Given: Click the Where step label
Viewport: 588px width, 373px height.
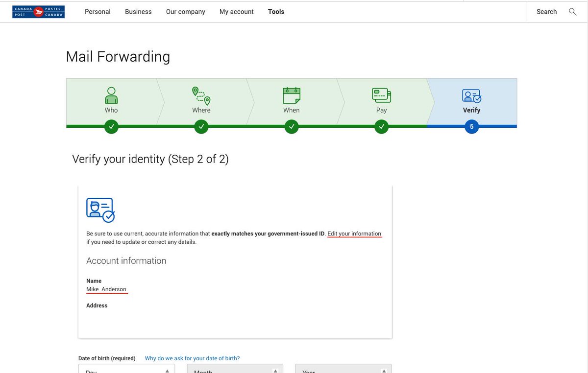Looking at the screenshot, I should (x=201, y=110).
